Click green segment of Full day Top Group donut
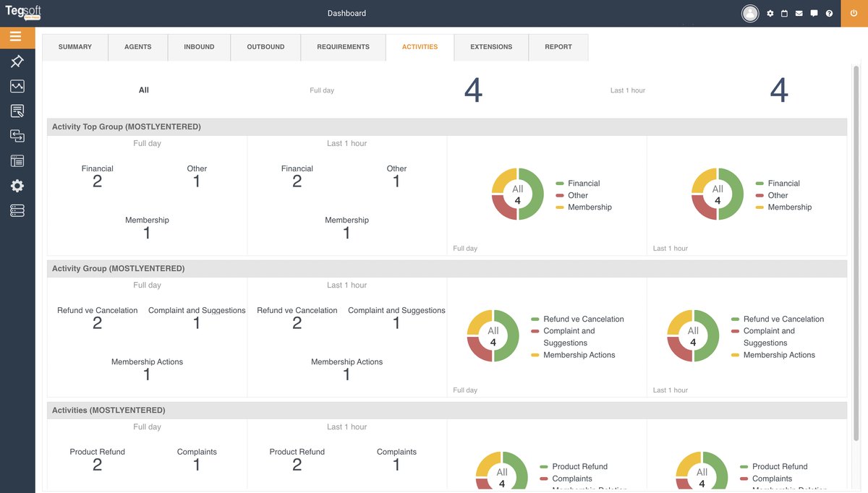This screenshot has width=868, height=493. coord(537,194)
